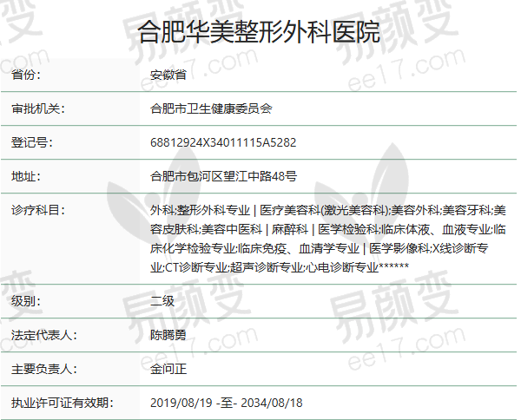
Task: Select the 登记号 label
Action: click(x=31, y=142)
